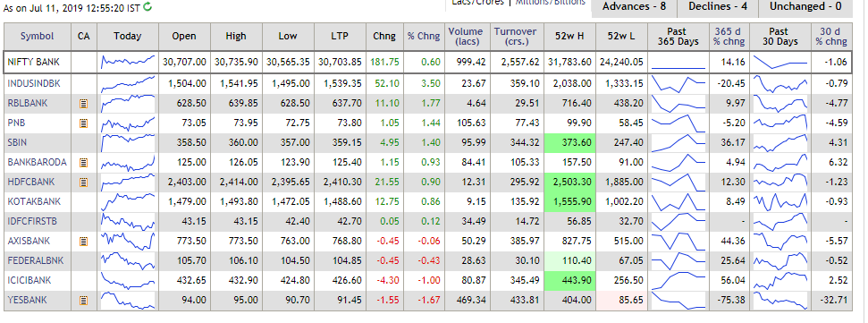
Task: Open PNB corporate action icon
Action: click(x=84, y=123)
